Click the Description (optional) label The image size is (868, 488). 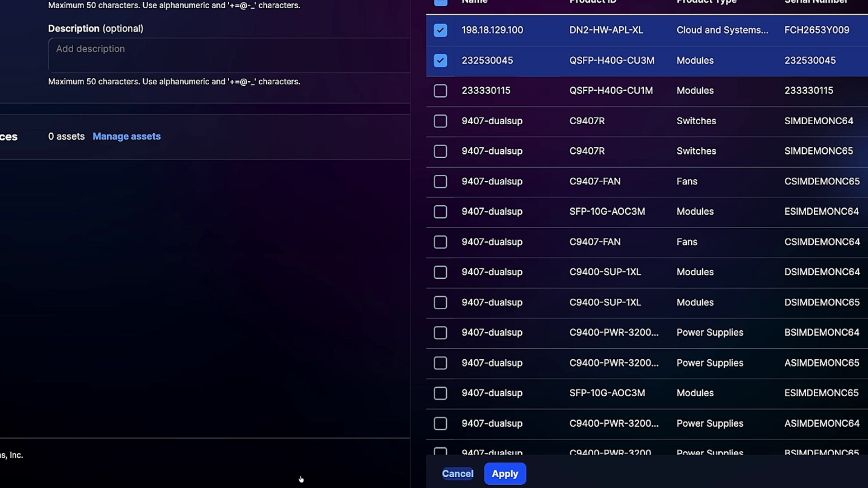coord(95,28)
